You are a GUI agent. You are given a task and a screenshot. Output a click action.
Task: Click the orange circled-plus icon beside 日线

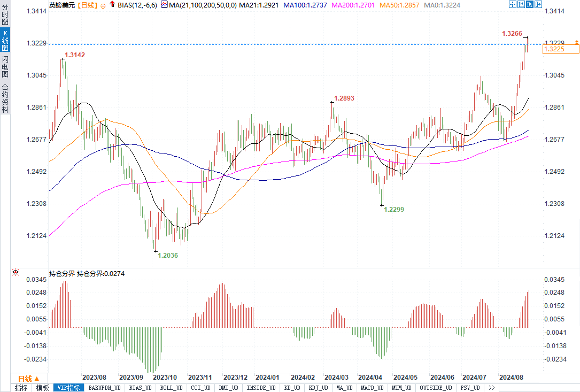pos(103,5)
